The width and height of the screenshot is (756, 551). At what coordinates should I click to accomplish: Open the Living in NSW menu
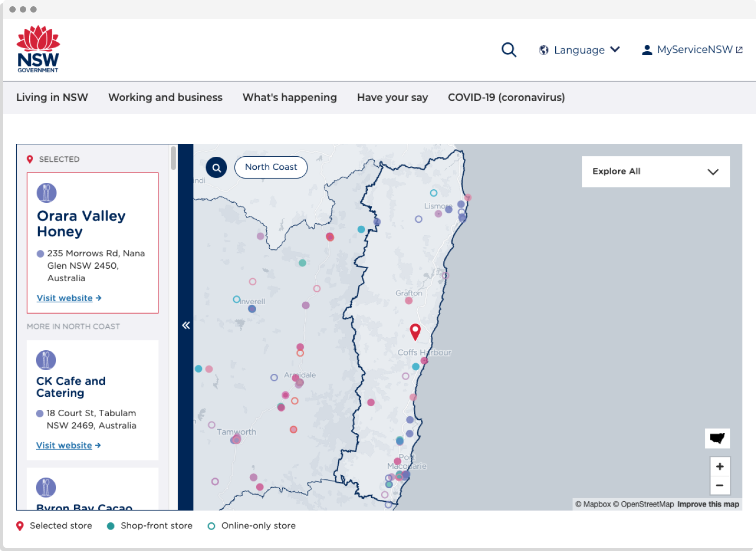tap(52, 97)
